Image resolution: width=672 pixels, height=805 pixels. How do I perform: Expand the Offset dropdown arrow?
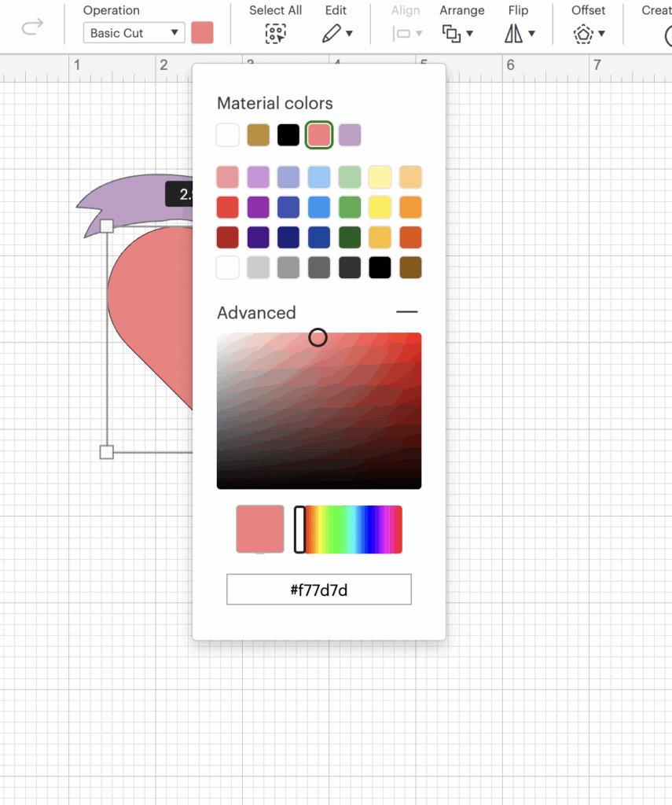point(601,34)
